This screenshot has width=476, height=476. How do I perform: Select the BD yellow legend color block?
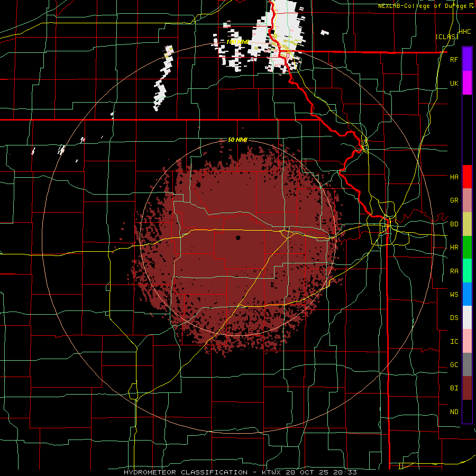(x=467, y=224)
